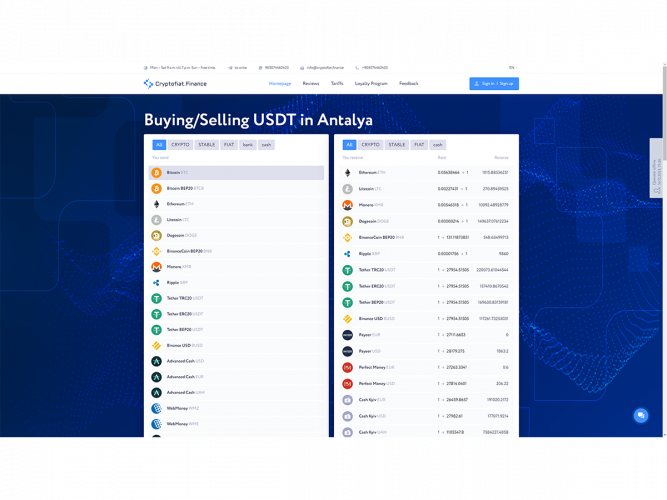Pick the Tether ERC20 icon in the send list
Screen dimensions: 667x500
pos(157,314)
